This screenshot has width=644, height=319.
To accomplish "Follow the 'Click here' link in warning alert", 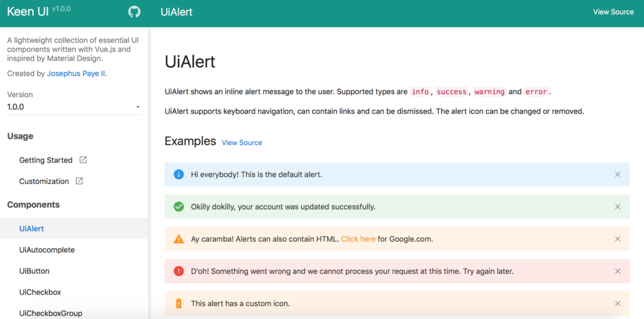I will [358, 239].
